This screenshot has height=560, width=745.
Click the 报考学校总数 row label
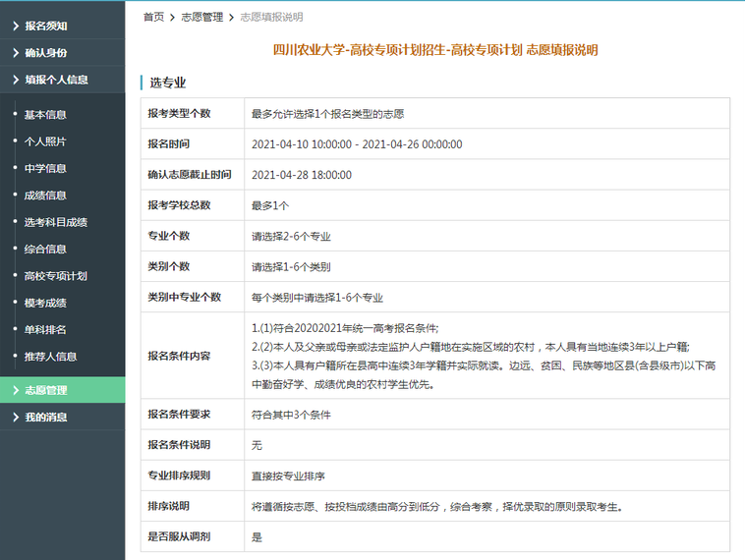[x=179, y=205]
